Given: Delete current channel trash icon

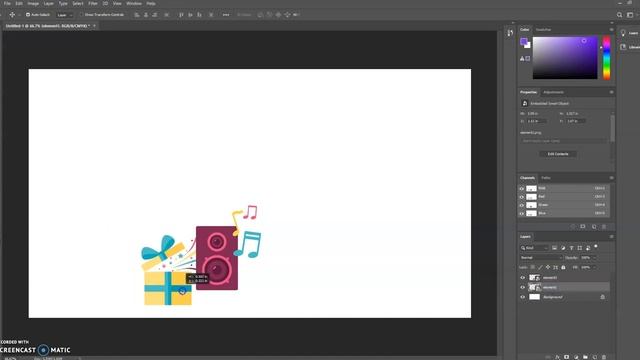Looking at the screenshot, I should pyautogui.click(x=604, y=227).
